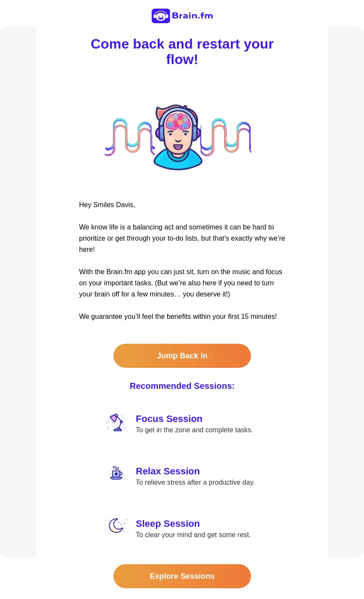
Task: Click the To clear your mind description
Action: [193, 535]
